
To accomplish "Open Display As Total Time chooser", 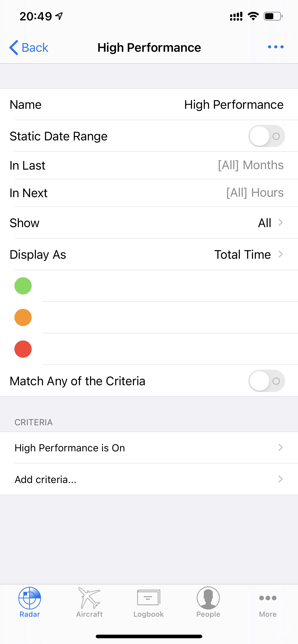I will (x=149, y=254).
